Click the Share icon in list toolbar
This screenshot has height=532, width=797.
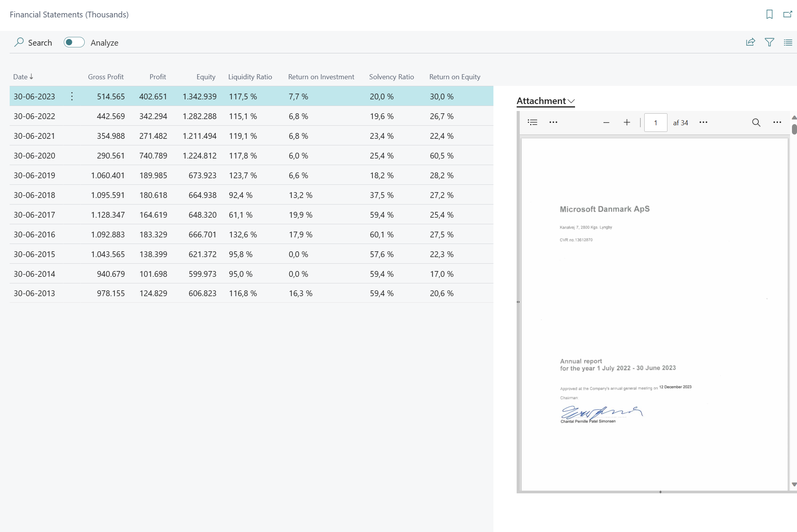[x=751, y=42]
